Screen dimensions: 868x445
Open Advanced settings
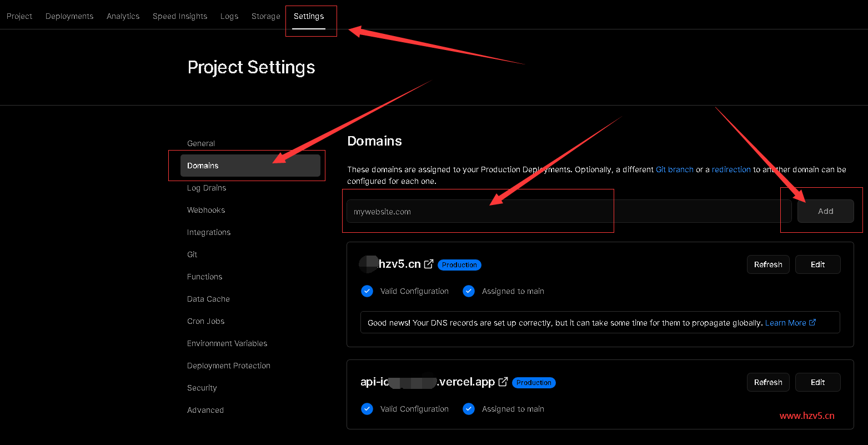205,410
